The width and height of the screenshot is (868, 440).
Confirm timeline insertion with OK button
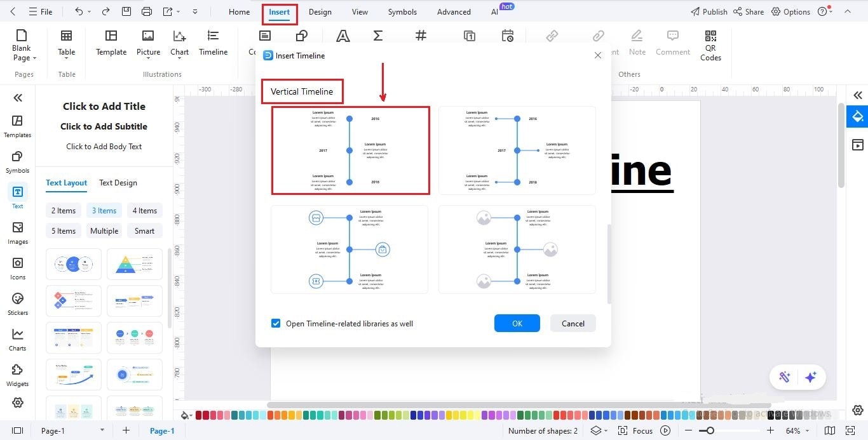coord(517,323)
